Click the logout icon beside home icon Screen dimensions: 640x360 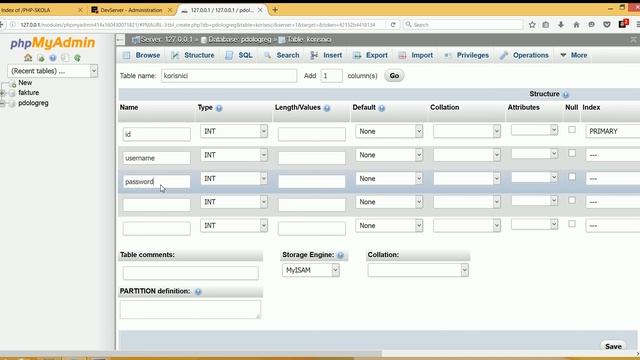(41, 58)
